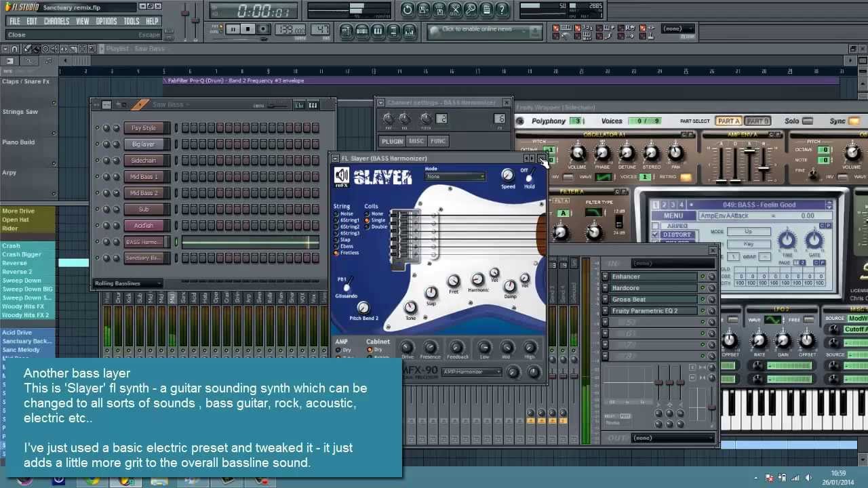868x488 pixels.
Task: Toggle the Hardcore effect enable LED
Action: tap(703, 288)
